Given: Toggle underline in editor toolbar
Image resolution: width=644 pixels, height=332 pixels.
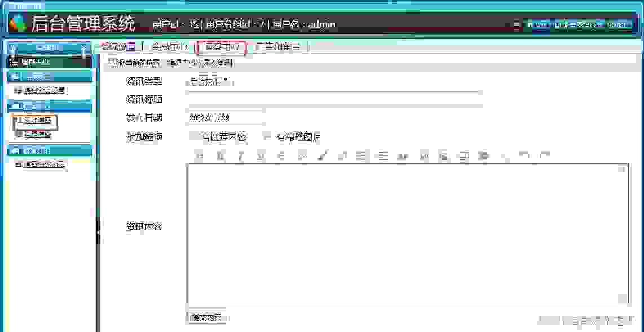Looking at the screenshot, I should point(261,155).
